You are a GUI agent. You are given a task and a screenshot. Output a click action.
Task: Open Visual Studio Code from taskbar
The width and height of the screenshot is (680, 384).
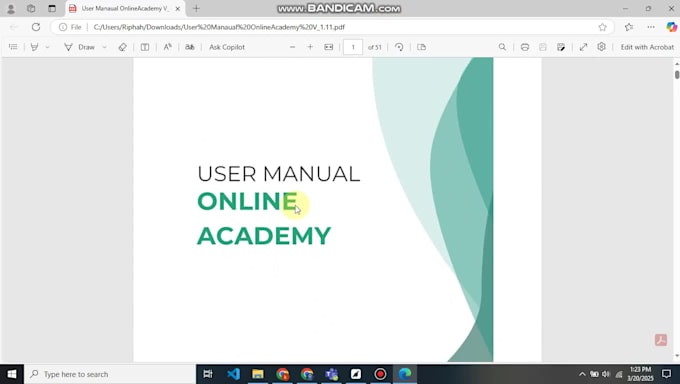[x=233, y=374]
